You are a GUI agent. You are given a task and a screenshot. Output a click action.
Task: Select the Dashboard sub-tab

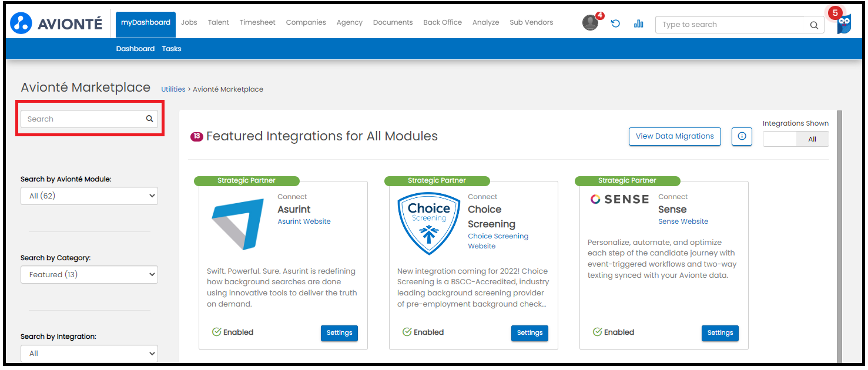click(135, 49)
